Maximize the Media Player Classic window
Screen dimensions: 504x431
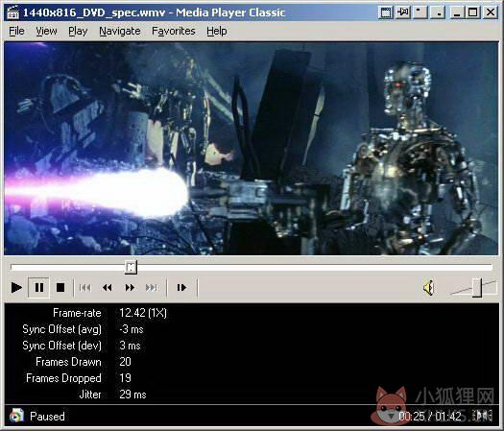473,12
